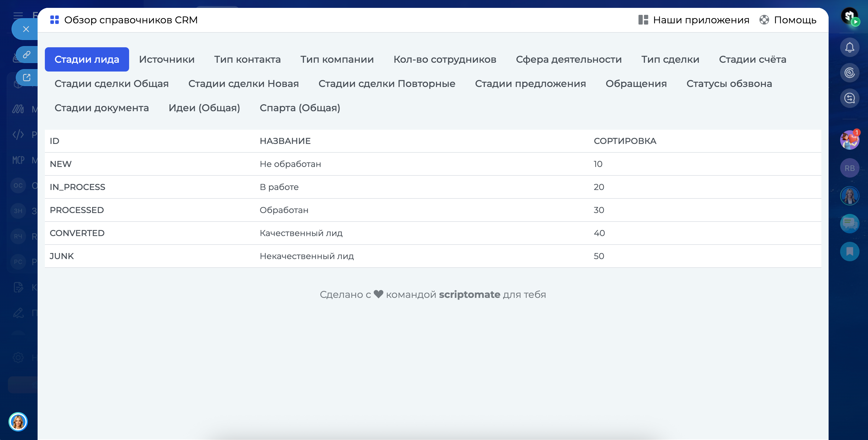Click the target-shaped icon in right sidebar
The image size is (868, 440).
tap(849, 72)
